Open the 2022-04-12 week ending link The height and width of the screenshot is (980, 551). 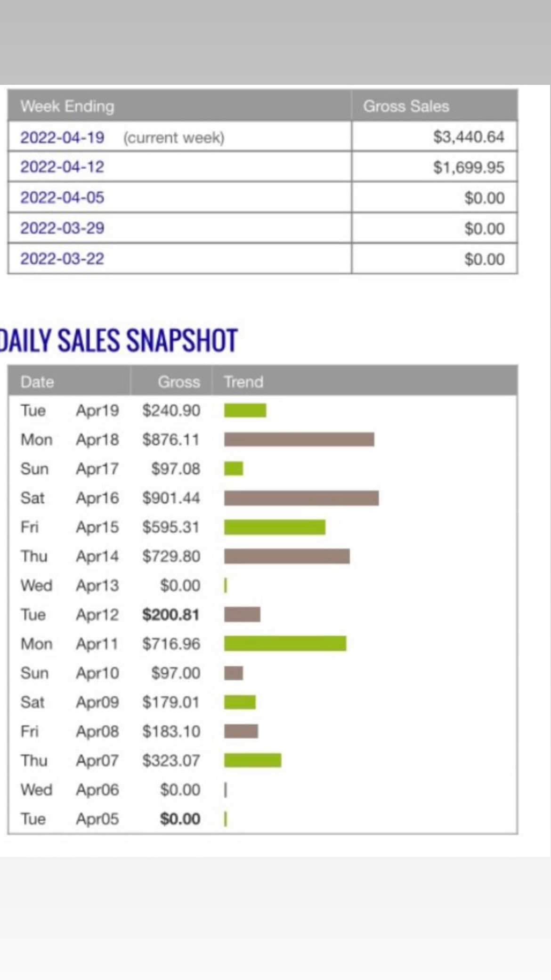62,167
